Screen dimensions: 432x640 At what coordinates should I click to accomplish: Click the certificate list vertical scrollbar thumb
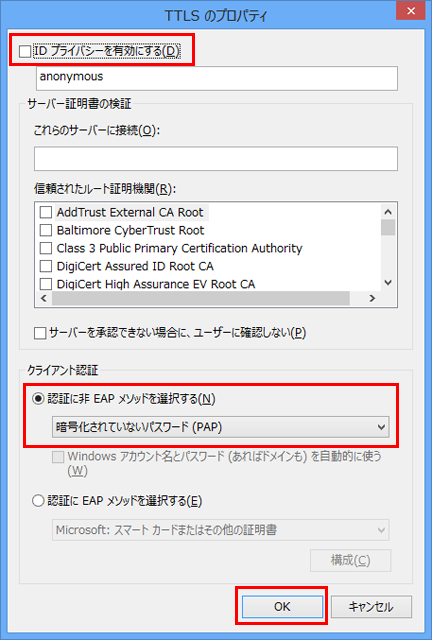pyautogui.click(x=388, y=227)
